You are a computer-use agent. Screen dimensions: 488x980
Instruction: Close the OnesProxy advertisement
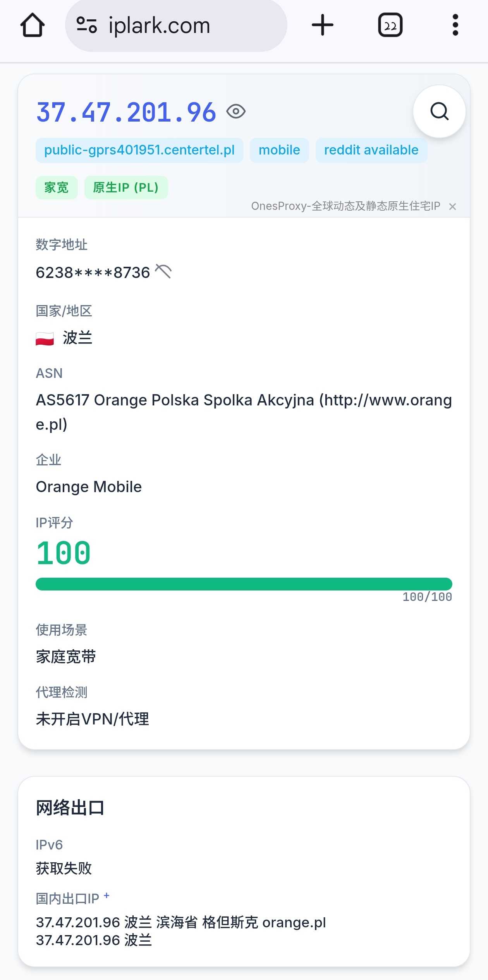(452, 207)
